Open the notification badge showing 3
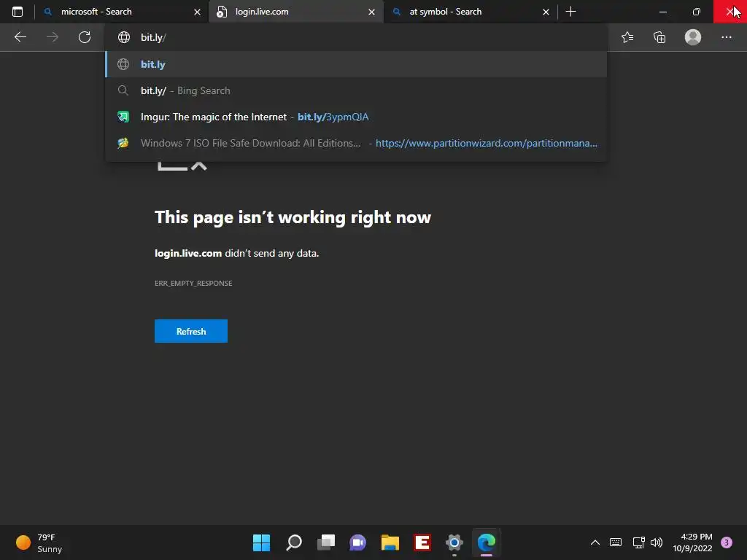 tap(727, 542)
